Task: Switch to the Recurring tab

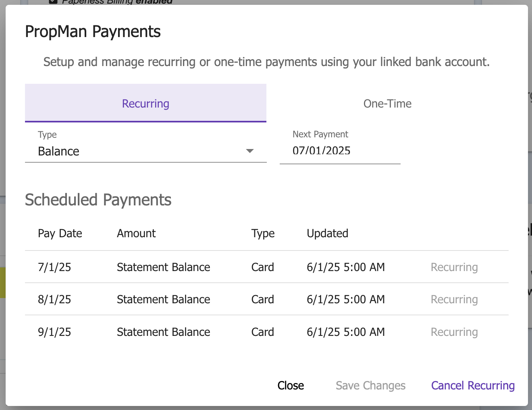Action: (145, 103)
